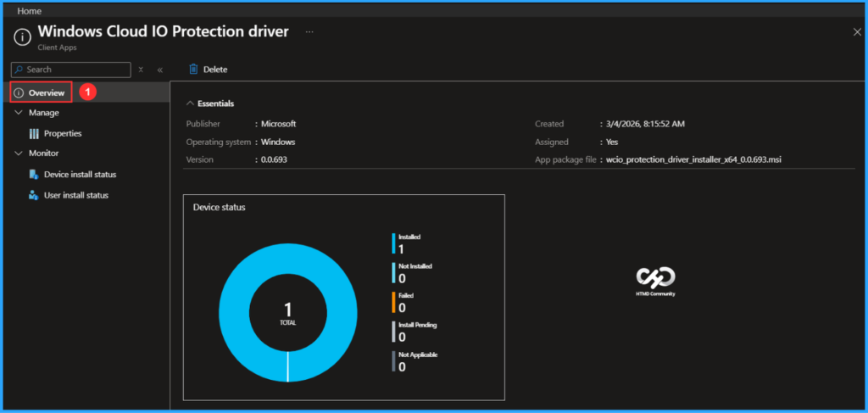868x413 pixels.
Task: Click the Home breadcrumb link
Action: [30, 11]
